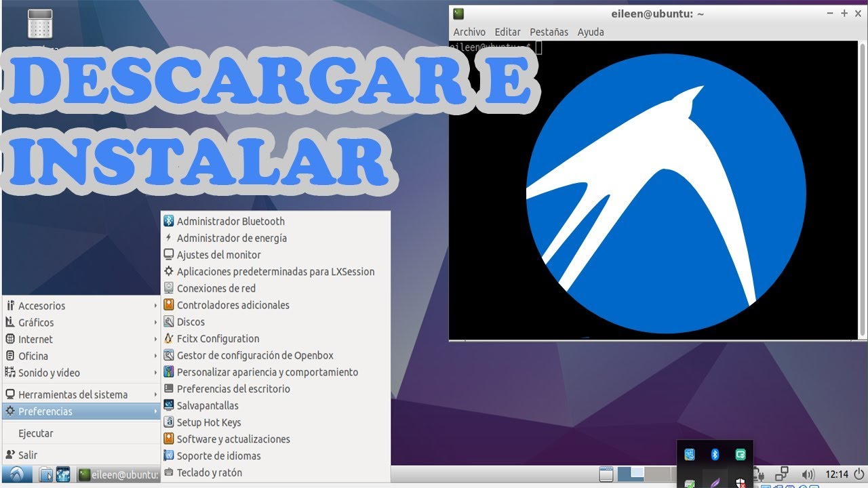Image resolution: width=868 pixels, height=488 pixels.
Task: Expand Herramientas del sistema submenu
Action: pos(81,394)
